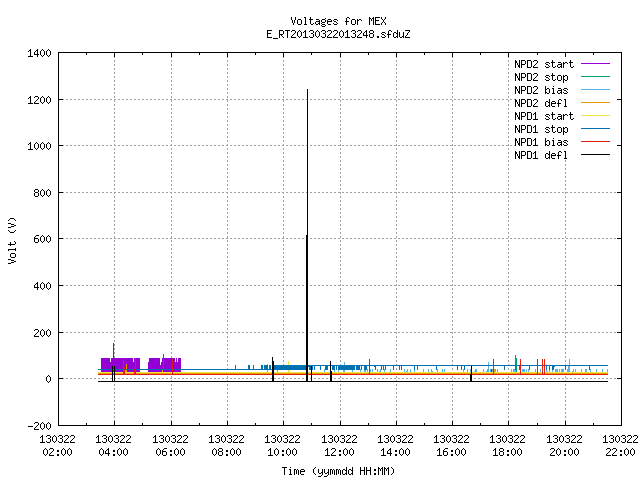This screenshot has height=480, width=640.
Task: Click the x-axis tick label 02:00
Action: (58, 452)
